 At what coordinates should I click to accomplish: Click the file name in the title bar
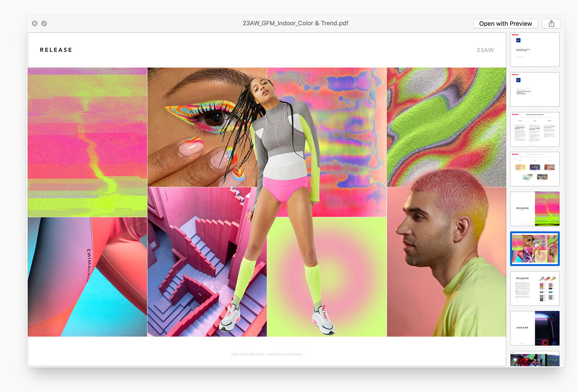pyautogui.click(x=295, y=23)
